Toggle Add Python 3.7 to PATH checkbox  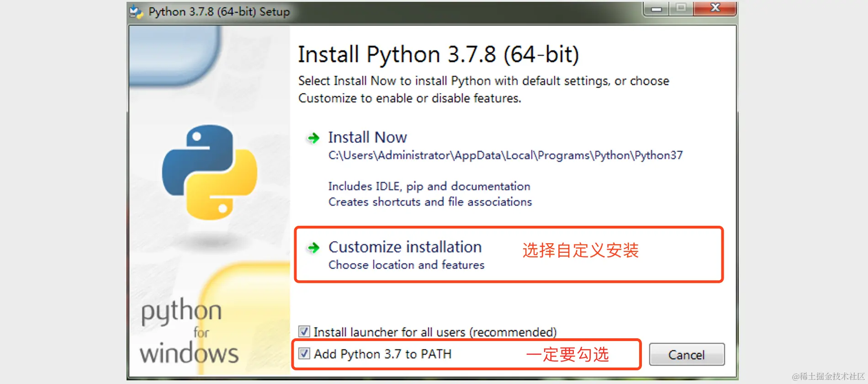pyautogui.click(x=304, y=353)
